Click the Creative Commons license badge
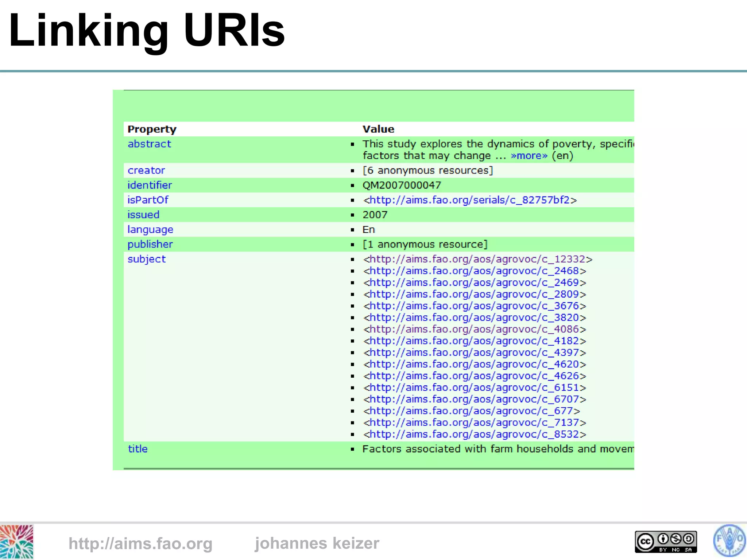 [x=666, y=542]
